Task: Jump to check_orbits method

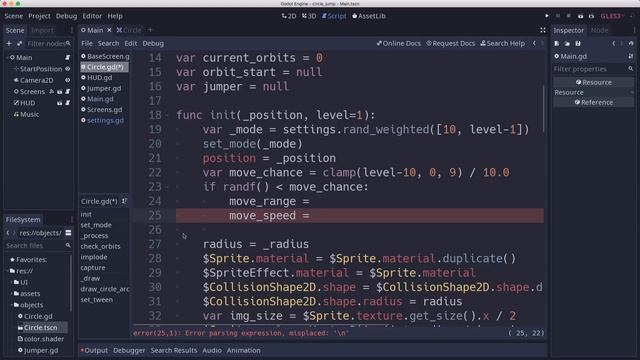Action: click(100, 246)
